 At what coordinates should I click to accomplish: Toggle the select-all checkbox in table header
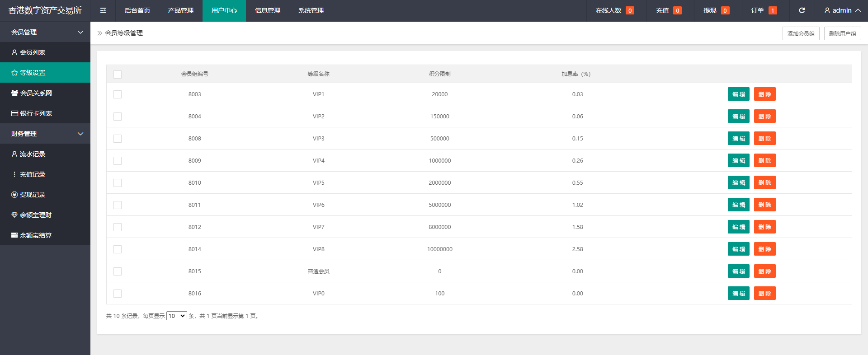coord(118,75)
